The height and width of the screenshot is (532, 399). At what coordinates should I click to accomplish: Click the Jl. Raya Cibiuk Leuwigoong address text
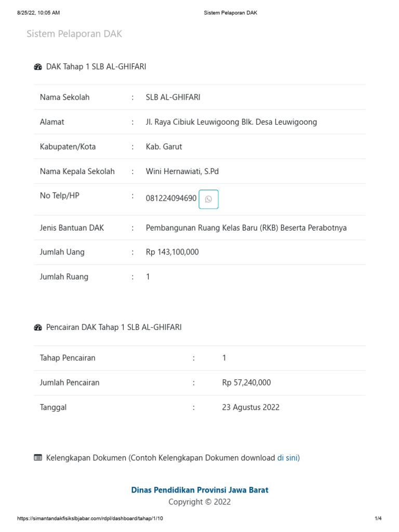point(231,122)
